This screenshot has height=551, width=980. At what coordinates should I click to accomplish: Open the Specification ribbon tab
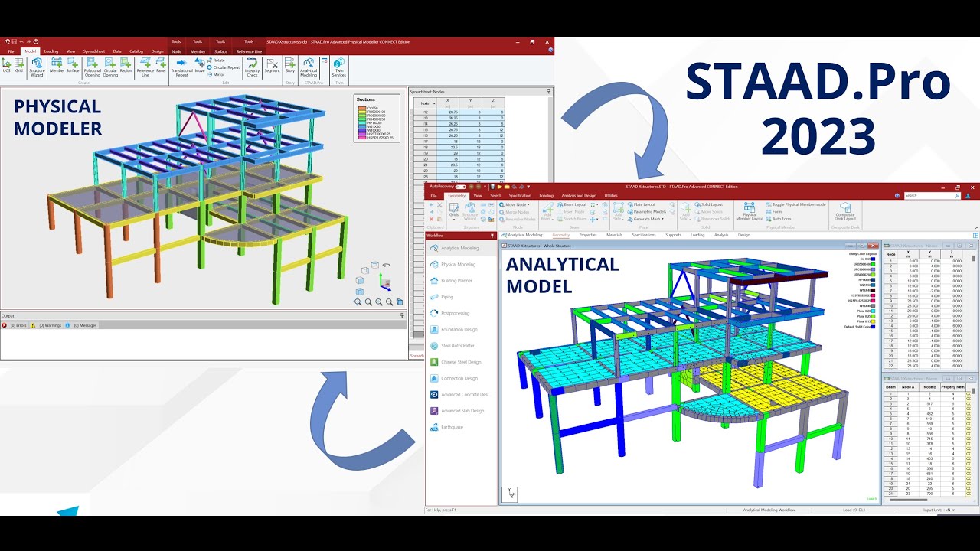(520, 195)
